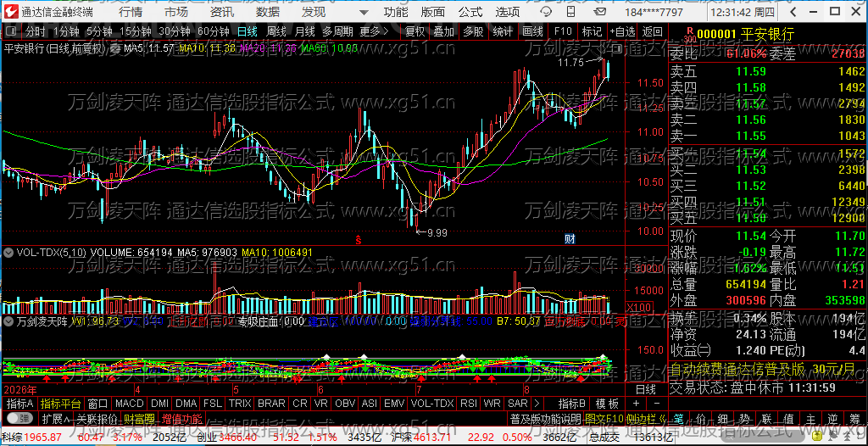Expand the 扩展^ panel
Screen dimensions: 868x446
pyautogui.click(x=56, y=418)
